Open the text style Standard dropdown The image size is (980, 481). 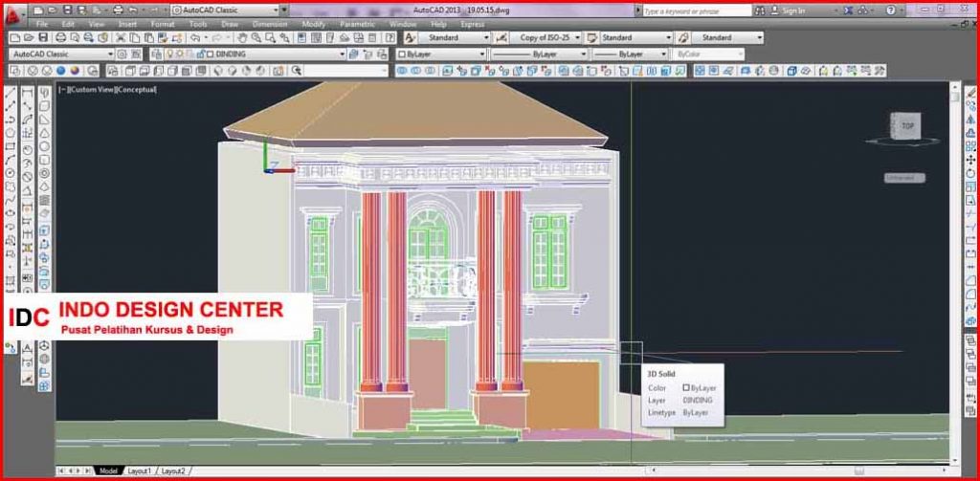485,37
